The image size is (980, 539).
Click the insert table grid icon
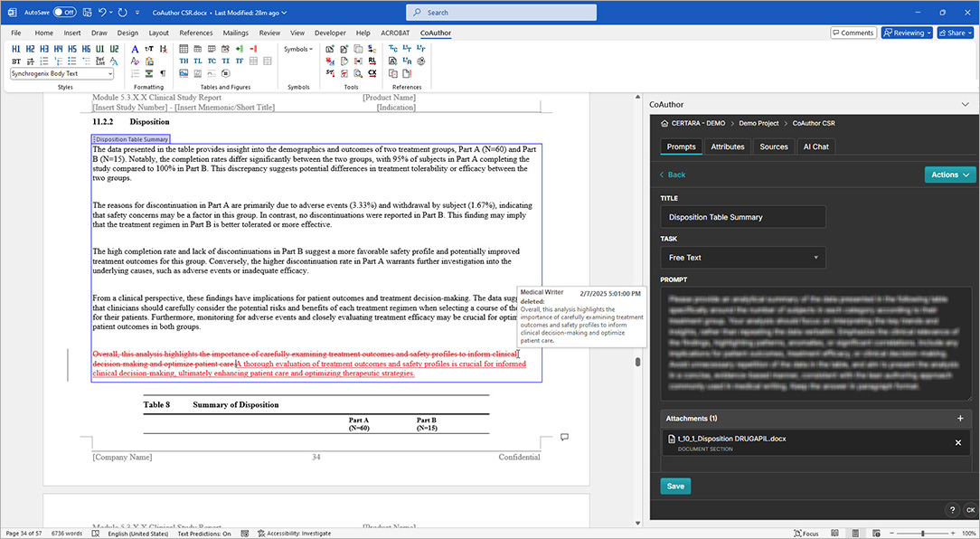(184, 49)
